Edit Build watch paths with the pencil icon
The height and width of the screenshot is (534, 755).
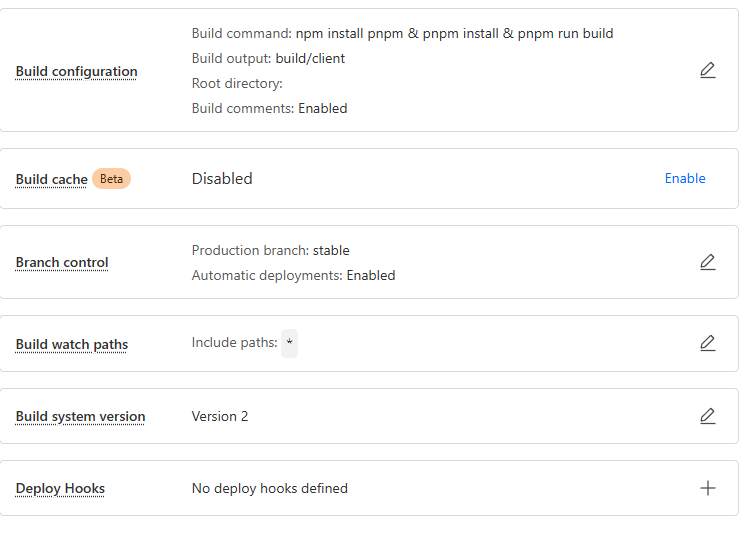click(707, 343)
